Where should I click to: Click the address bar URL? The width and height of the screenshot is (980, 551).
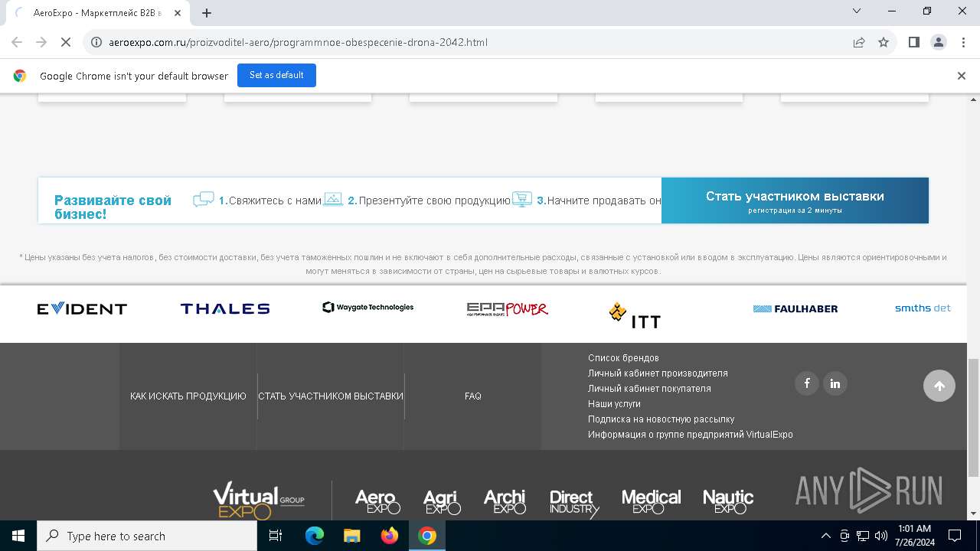pos(298,42)
